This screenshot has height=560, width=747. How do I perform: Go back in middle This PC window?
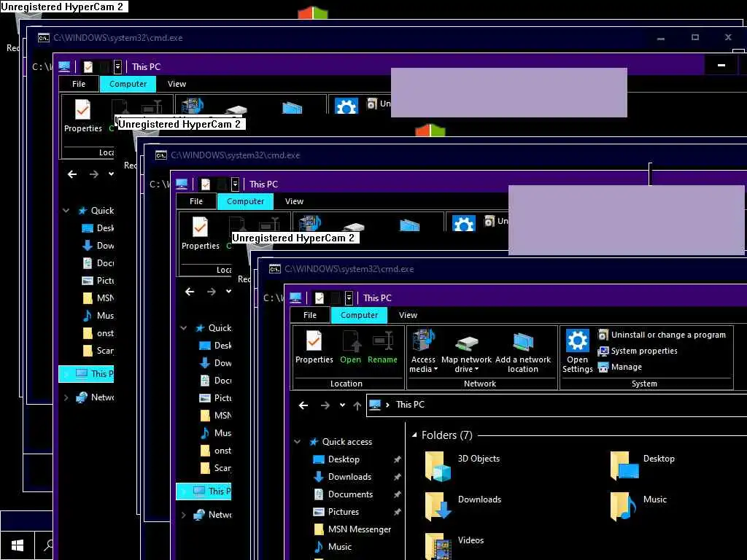tap(190, 292)
